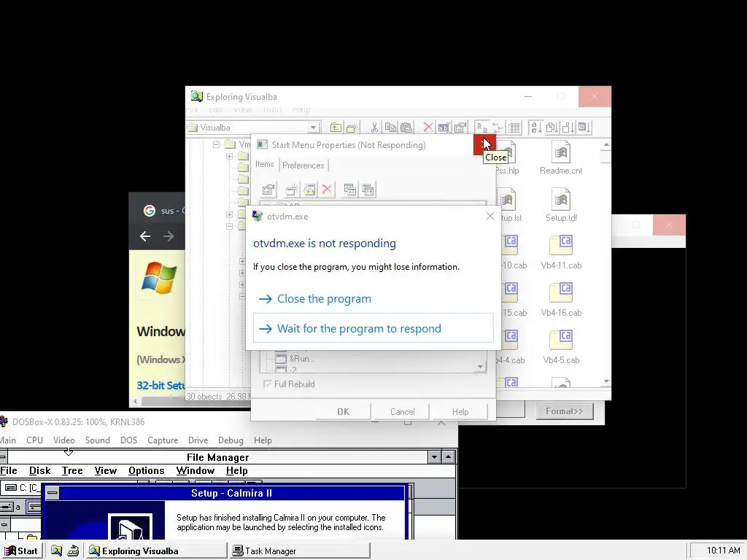Open File Manager Tree menu
The image size is (747, 560).
[72, 470]
